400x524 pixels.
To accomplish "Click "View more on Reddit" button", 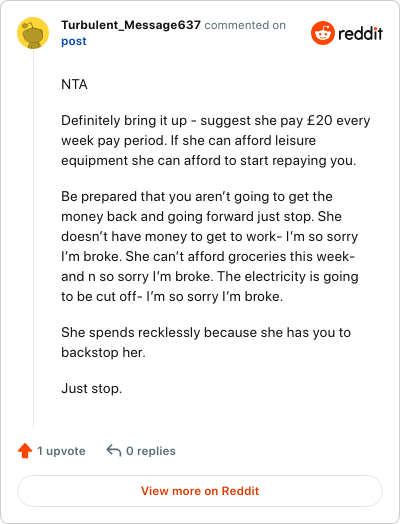I will coord(200,491).
